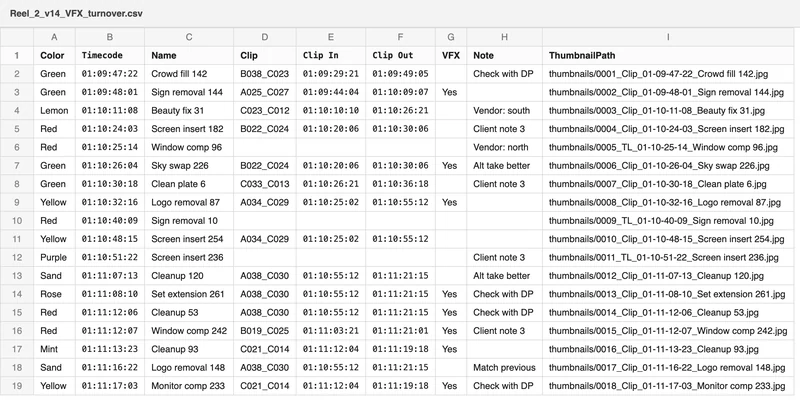Screen dimensions: 800x401
Task: Click the 'Match previous' note cell
Action: tap(504, 368)
